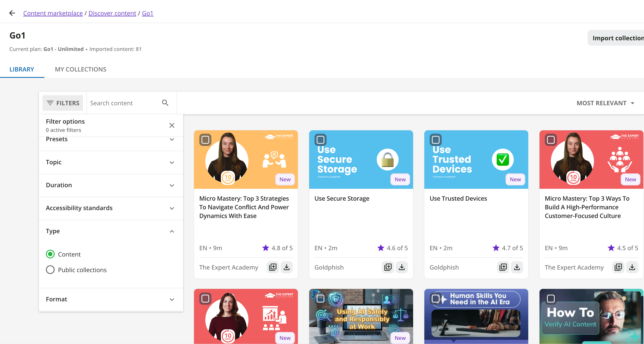The image size is (644, 344).
Task: Expand the Topic filter section
Action: click(111, 162)
